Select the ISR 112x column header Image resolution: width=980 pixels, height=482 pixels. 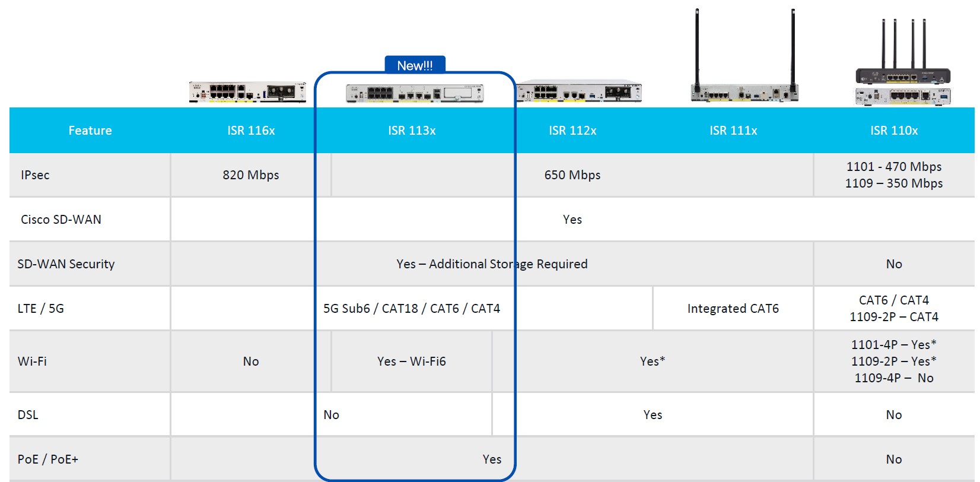pyautogui.click(x=572, y=131)
